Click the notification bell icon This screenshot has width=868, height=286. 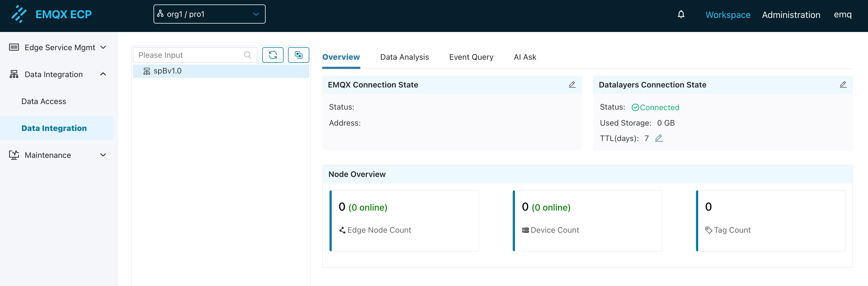[681, 15]
